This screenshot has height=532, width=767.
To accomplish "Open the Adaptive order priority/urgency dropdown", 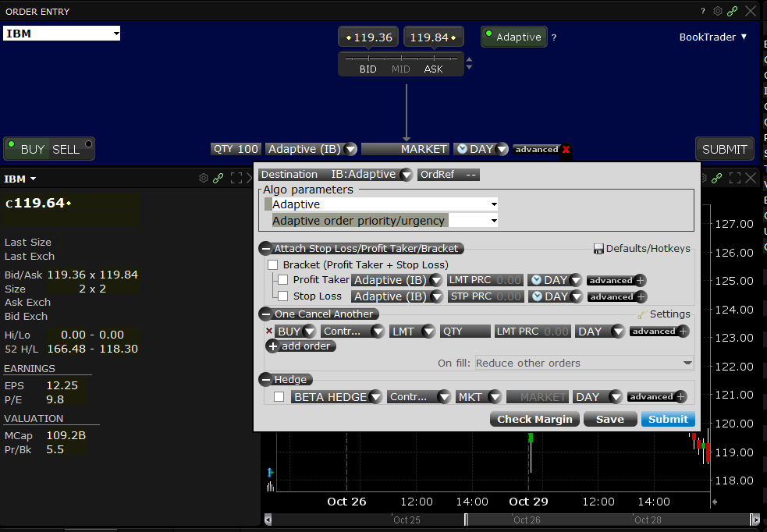I will 494,221.
